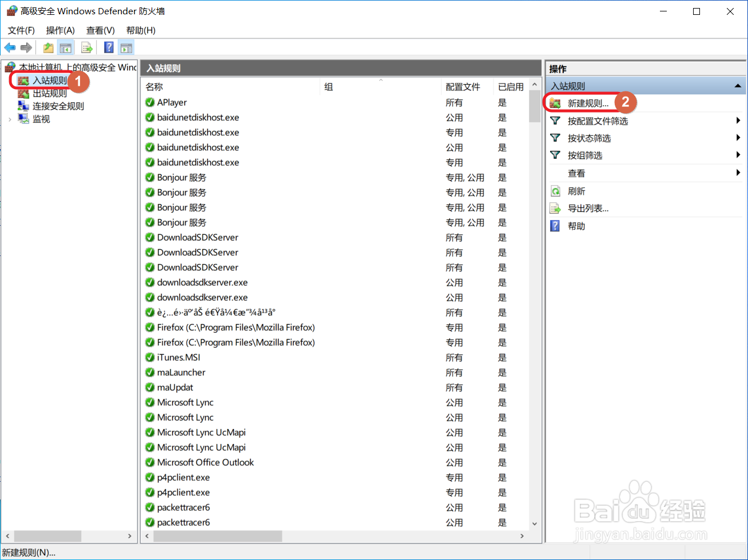
Task: Toggle the show/hide console tree toolbar icon
Action: click(x=66, y=47)
